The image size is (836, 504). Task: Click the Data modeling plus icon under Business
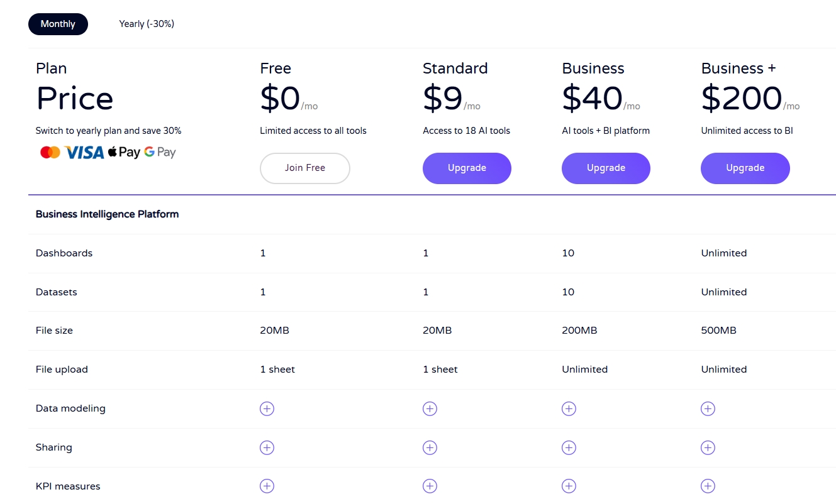pyautogui.click(x=569, y=408)
